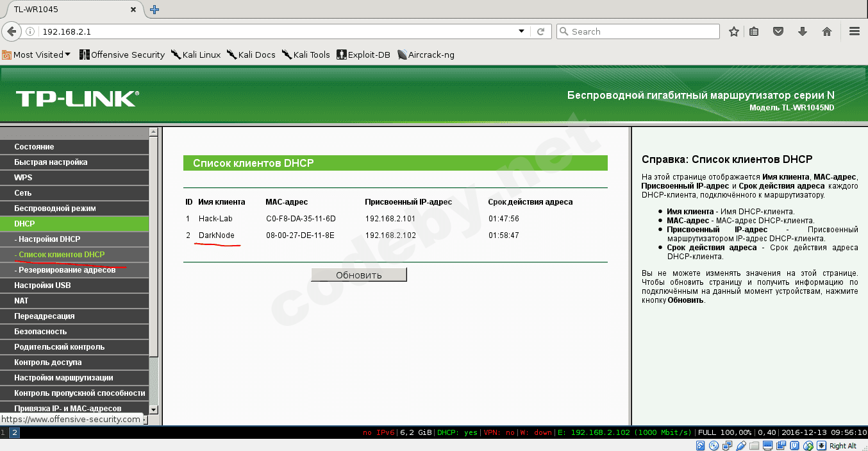Open a new tab with the plus icon
The width and height of the screenshot is (868, 451).
coord(154,10)
